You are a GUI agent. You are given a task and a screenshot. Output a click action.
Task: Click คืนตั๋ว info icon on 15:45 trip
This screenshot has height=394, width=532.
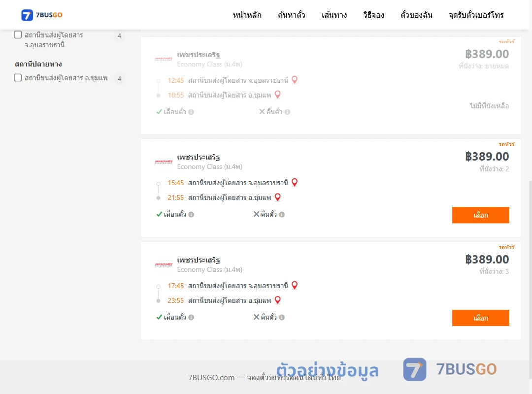[282, 214]
